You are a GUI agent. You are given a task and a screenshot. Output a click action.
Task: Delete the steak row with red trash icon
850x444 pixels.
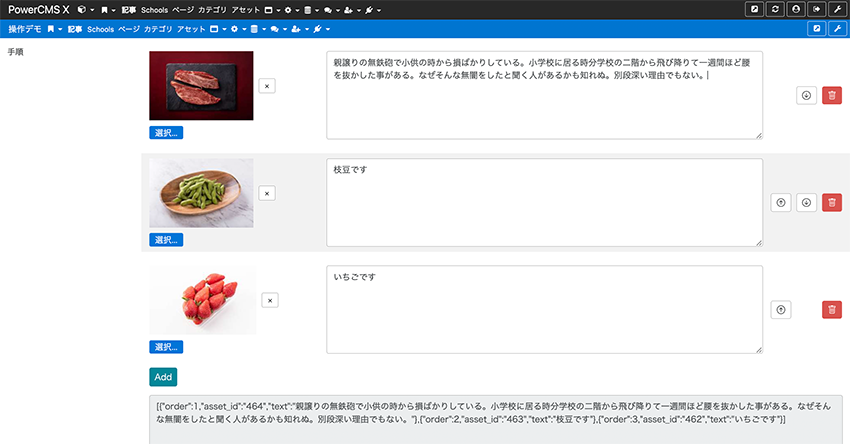(x=832, y=95)
